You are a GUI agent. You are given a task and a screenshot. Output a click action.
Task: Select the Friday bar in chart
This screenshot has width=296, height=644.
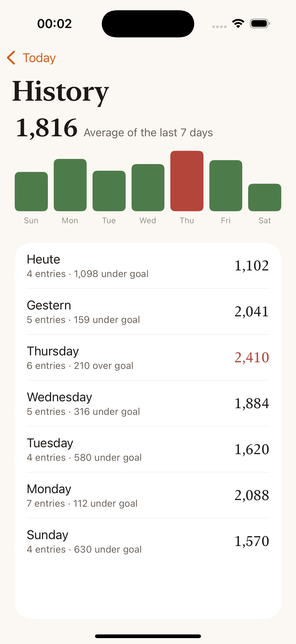(226, 186)
